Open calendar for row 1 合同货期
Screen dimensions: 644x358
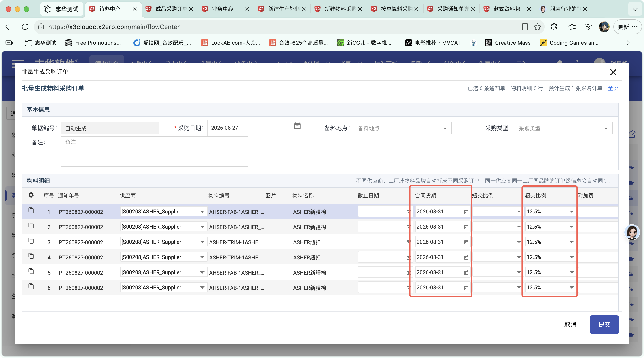pos(466,212)
